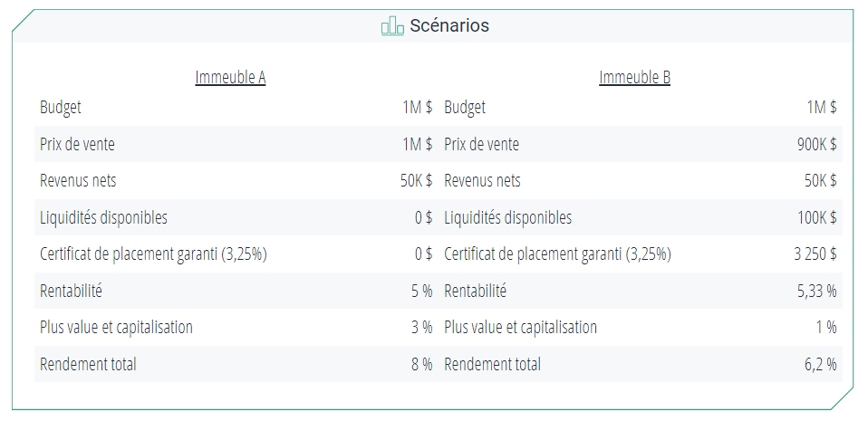Click Immeuble A Plus value et capitalisation label
The image size is (868, 421).
point(116,328)
